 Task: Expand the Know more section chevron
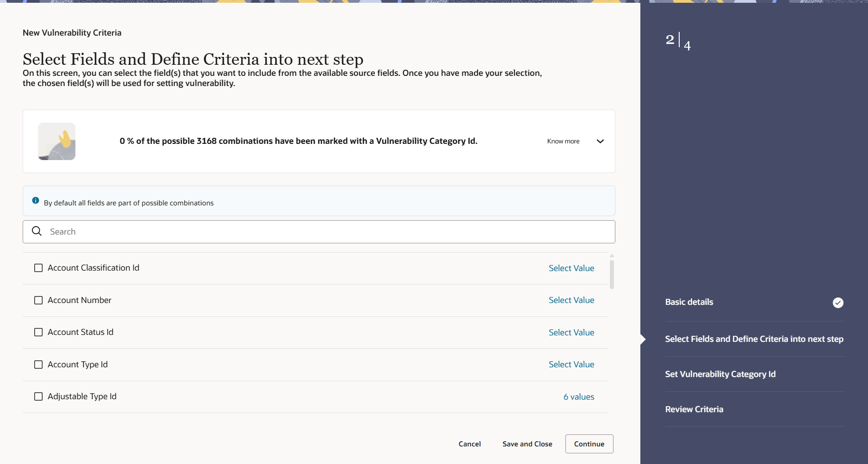pos(600,141)
